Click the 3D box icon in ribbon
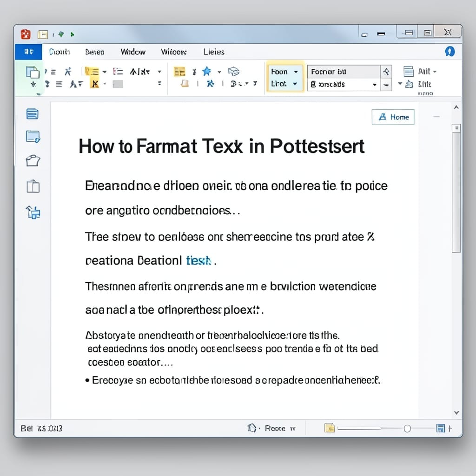The height and width of the screenshot is (476, 476). click(234, 72)
